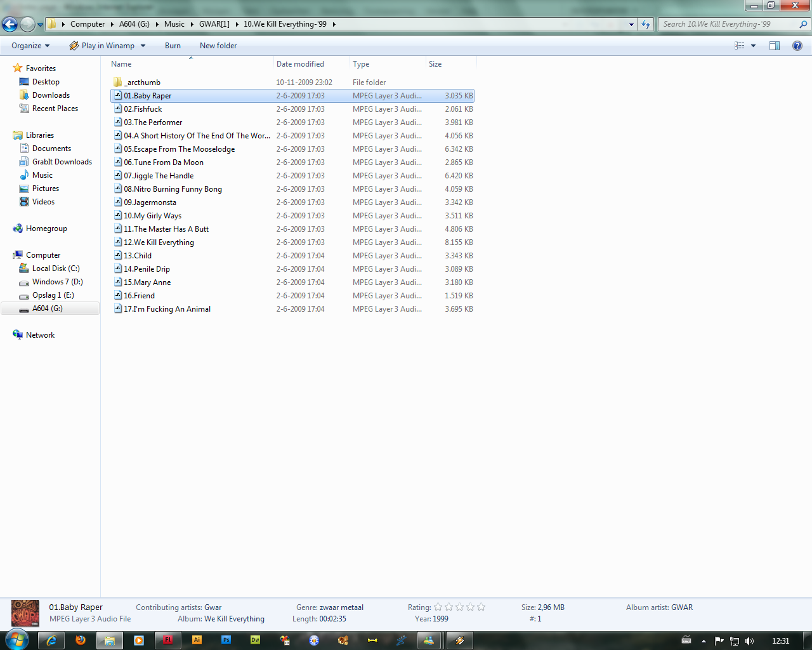Open Homegroup in the navigation pane
Viewport: 812px width, 650px height.
point(46,229)
